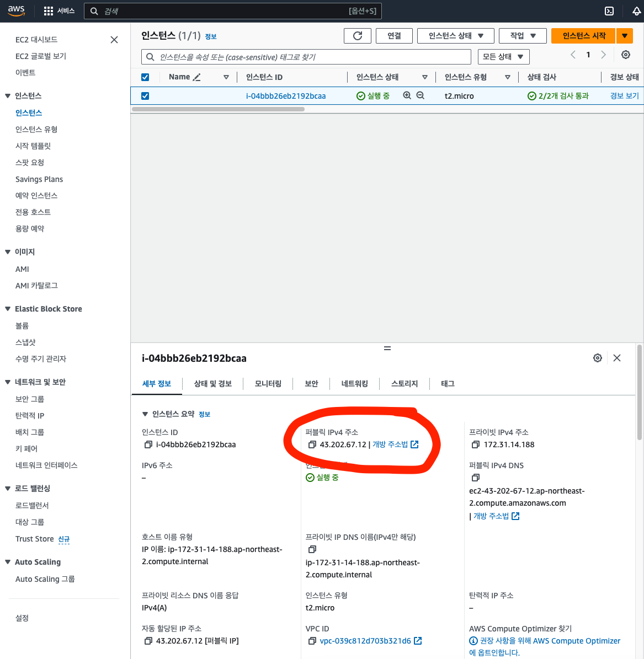644x659 pixels.
Task: Switch to the 스토리지 tab
Action: pos(405,384)
